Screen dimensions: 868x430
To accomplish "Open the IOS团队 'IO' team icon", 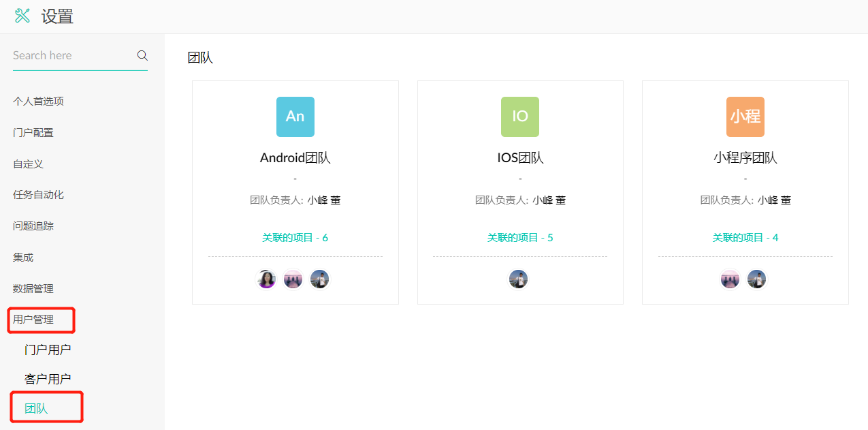I will coord(519,117).
